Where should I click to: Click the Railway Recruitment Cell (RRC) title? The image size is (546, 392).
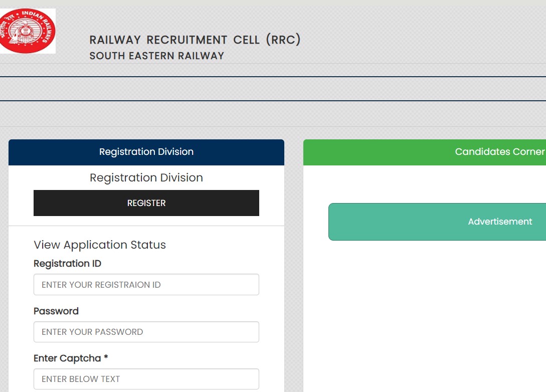pos(195,40)
